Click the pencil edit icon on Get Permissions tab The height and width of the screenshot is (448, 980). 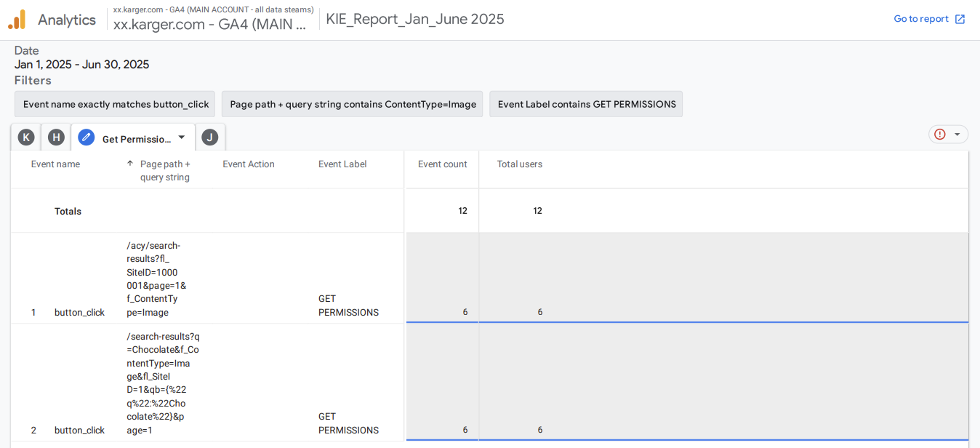(87, 137)
